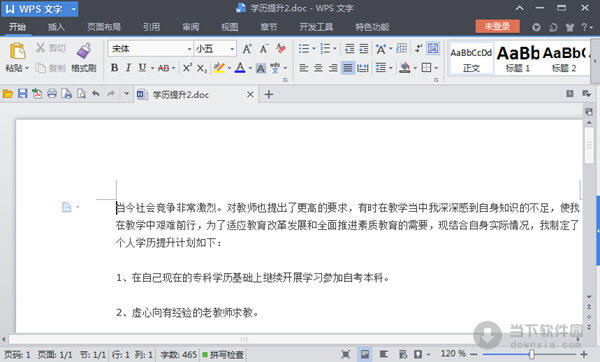The width and height of the screenshot is (600, 362).
Task: Toggle Italic formatting
Action: [x=128, y=68]
